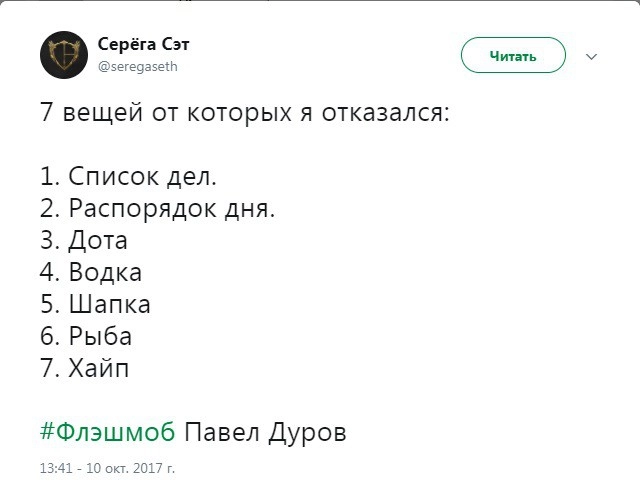Click the Серёга Сэт profile avatar
Viewport: 640px width, 495px height.
tap(65, 54)
